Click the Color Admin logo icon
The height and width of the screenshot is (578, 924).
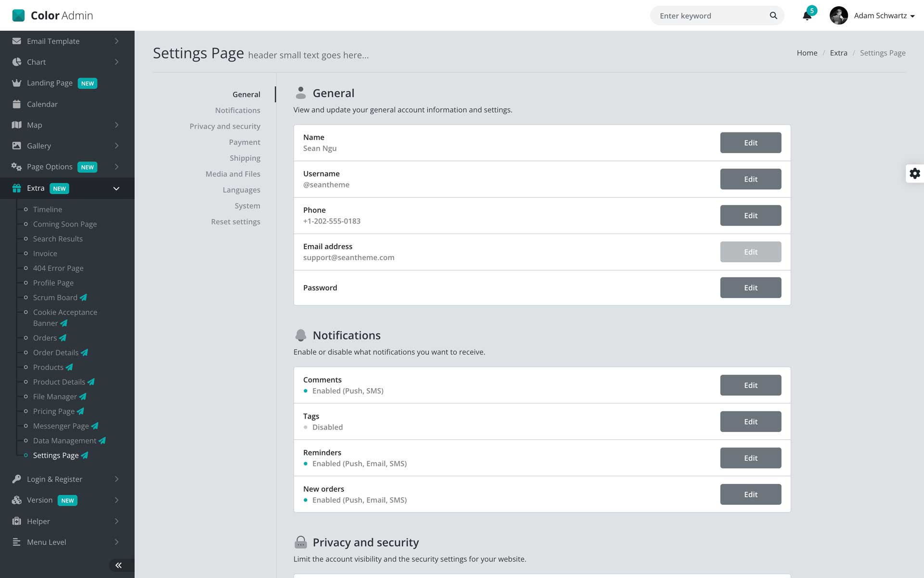(x=18, y=15)
